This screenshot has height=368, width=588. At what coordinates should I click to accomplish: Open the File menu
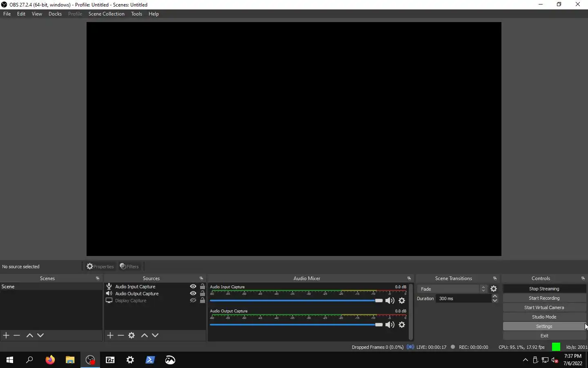click(x=7, y=14)
